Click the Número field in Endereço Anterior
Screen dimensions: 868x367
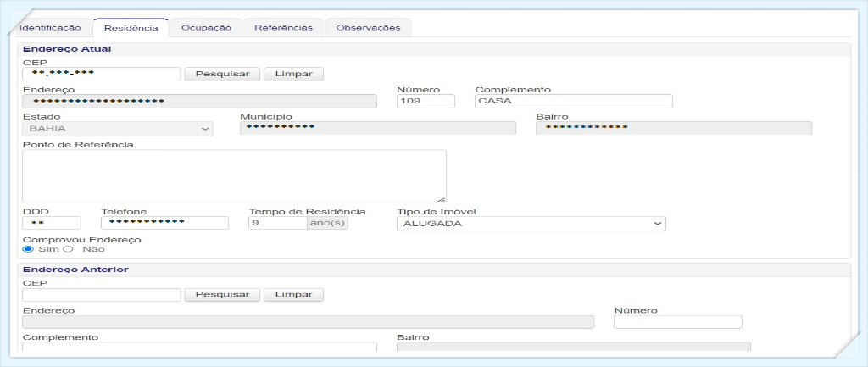click(x=678, y=322)
